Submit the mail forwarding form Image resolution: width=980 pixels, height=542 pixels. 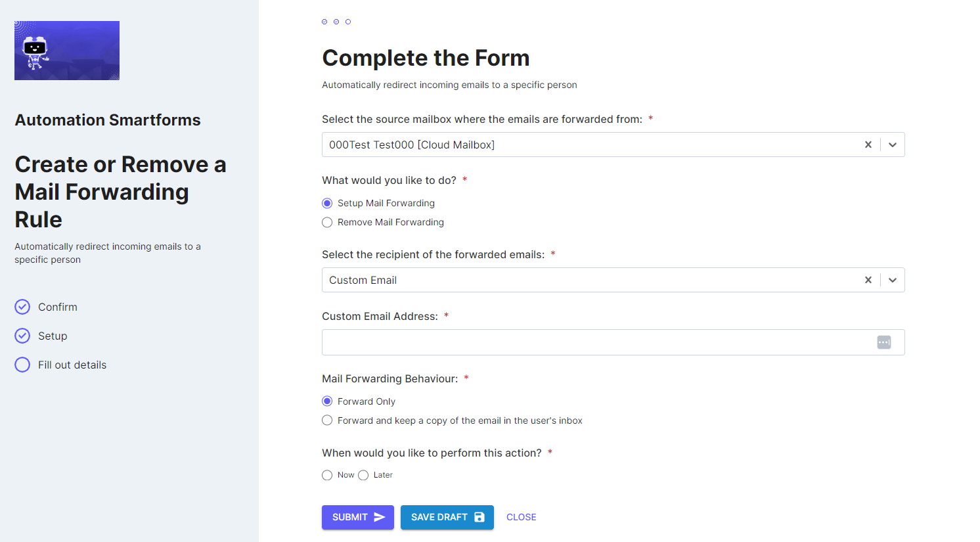coord(358,517)
